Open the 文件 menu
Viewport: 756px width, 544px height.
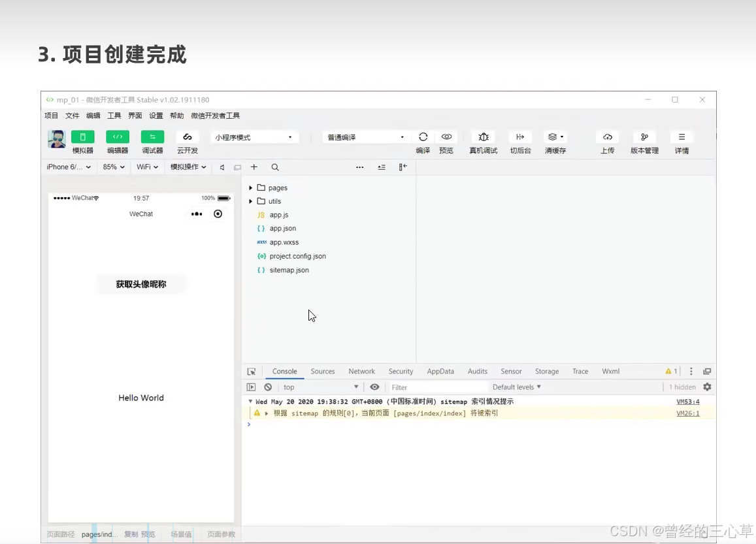tap(73, 116)
